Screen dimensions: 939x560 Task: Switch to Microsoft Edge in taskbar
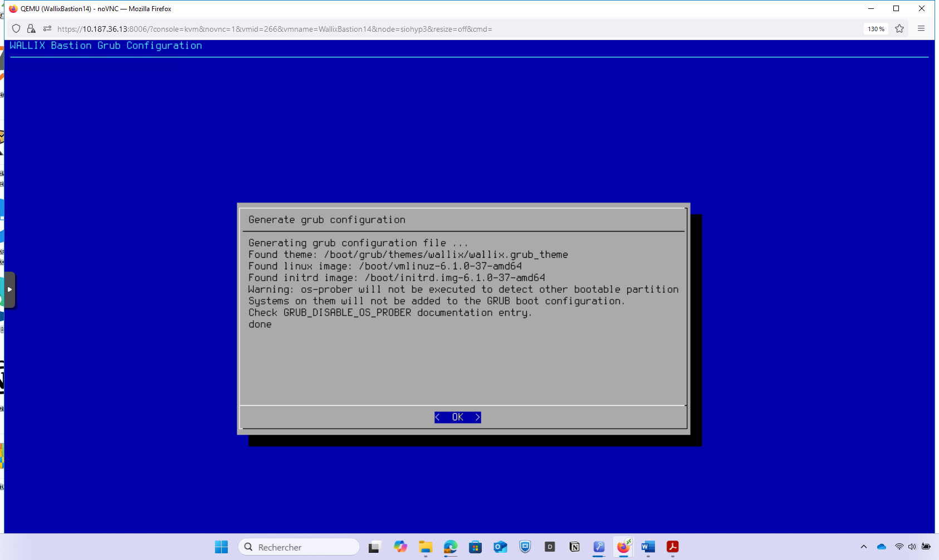click(x=451, y=547)
